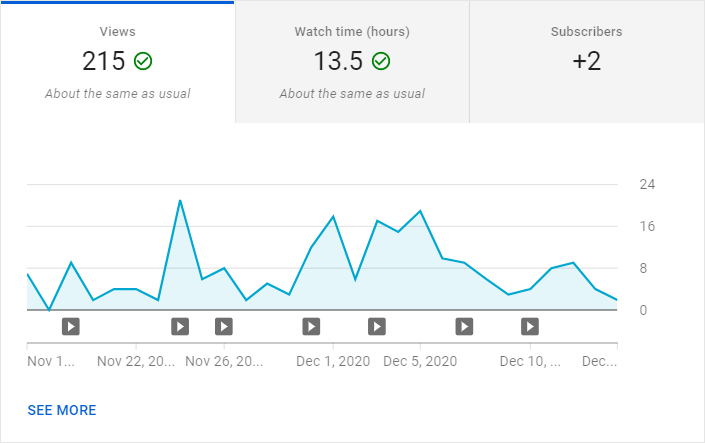
Task: Click the +2 subscribers value
Action: click(x=587, y=61)
